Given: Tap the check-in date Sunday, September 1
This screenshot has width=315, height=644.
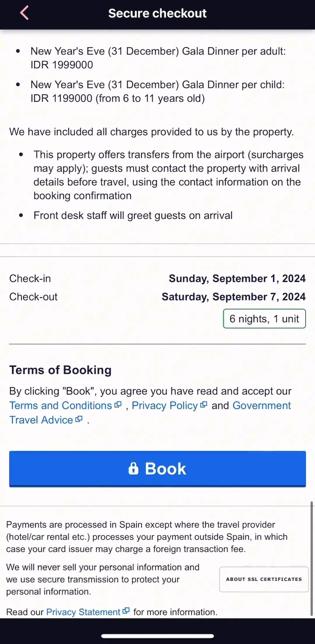Looking at the screenshot, I should click(237, 279).
